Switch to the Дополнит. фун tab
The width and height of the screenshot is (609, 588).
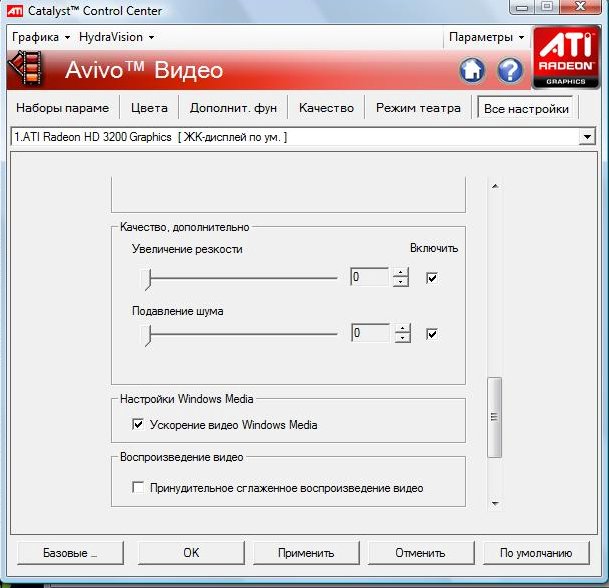coord(233,108)
